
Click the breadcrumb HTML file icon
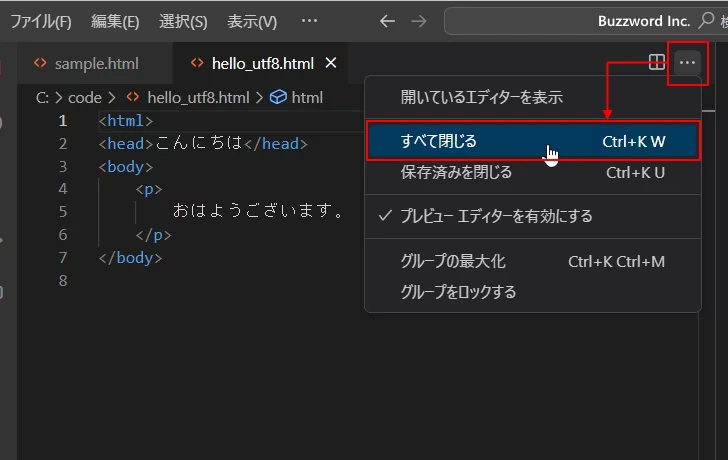(133, 97)
